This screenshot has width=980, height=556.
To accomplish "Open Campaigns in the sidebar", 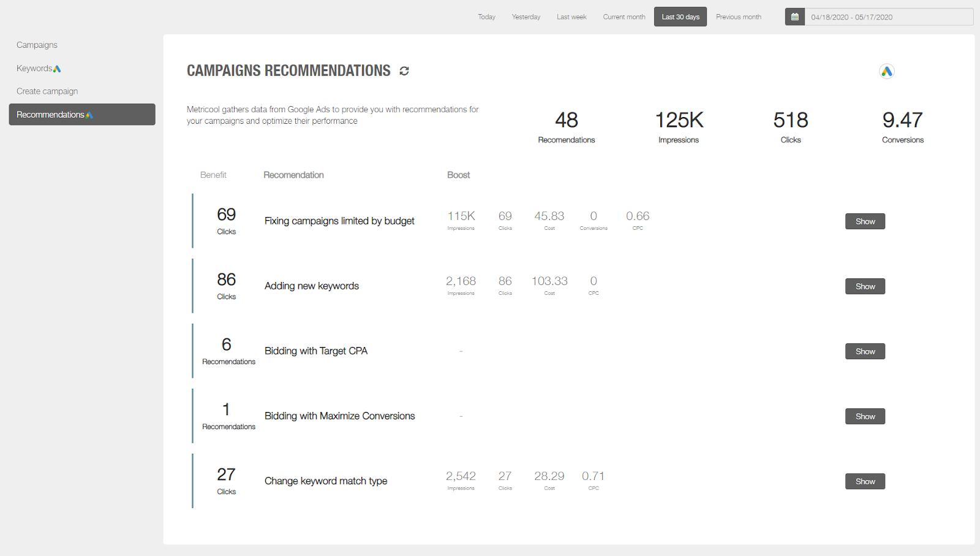I will [x=37, y=45].
